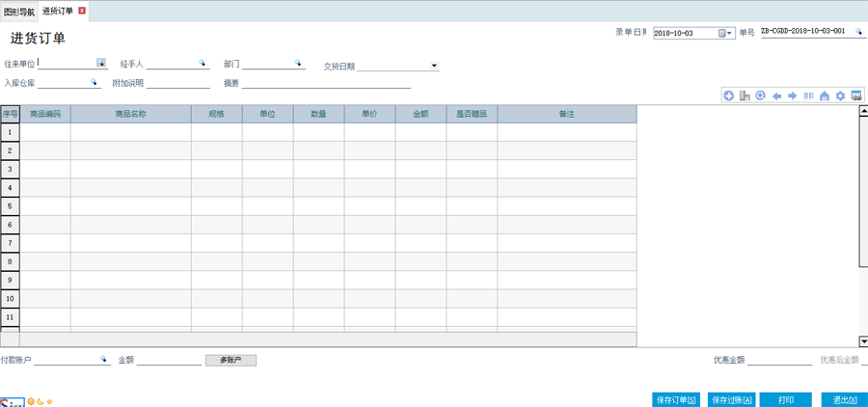Click the 备注 column header
This screenshot has width=868, height=407.
pos(567,114)
